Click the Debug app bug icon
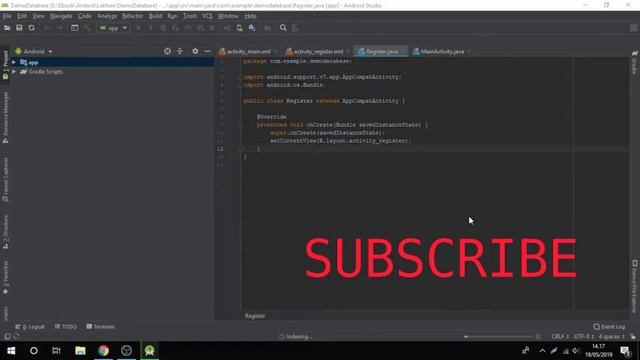Screen dimensions: 640x360 click(x=151, y=28)
